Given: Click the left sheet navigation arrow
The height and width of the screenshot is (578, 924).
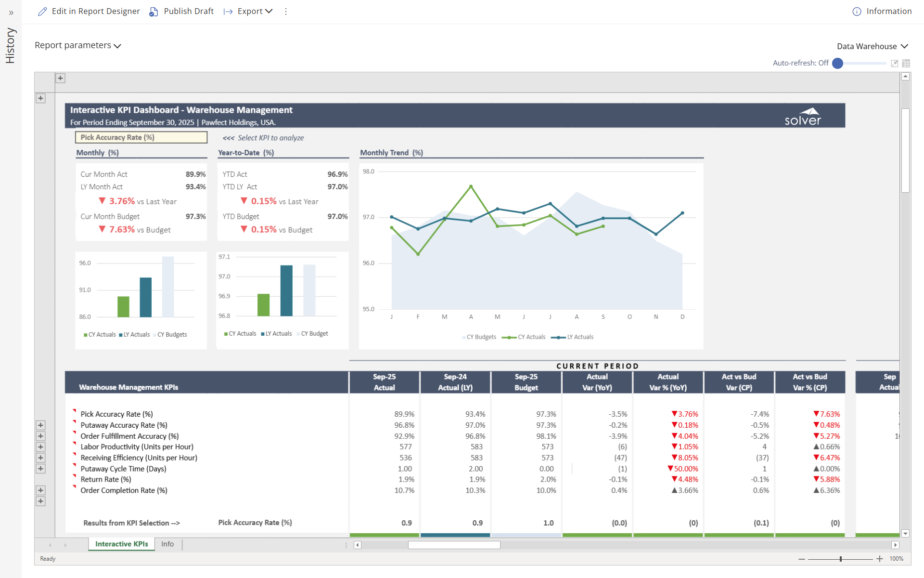Looking at the screenshot, I should click(50, 545).
